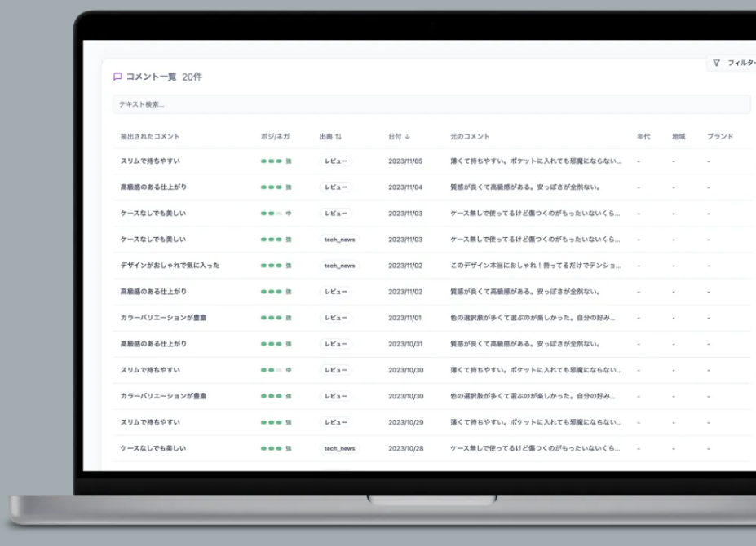The image size is (756, 546).
Task: Click the date 2023/10/29
Action: (406, 423)
